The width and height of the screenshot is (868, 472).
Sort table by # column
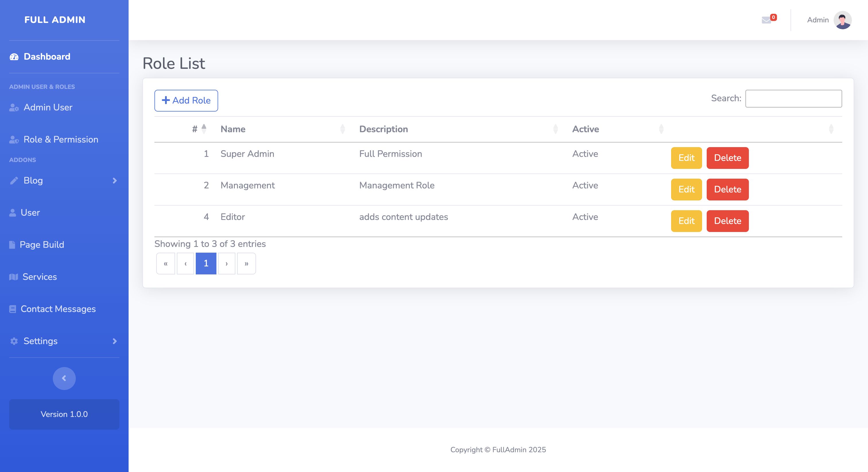pos(199,129)
